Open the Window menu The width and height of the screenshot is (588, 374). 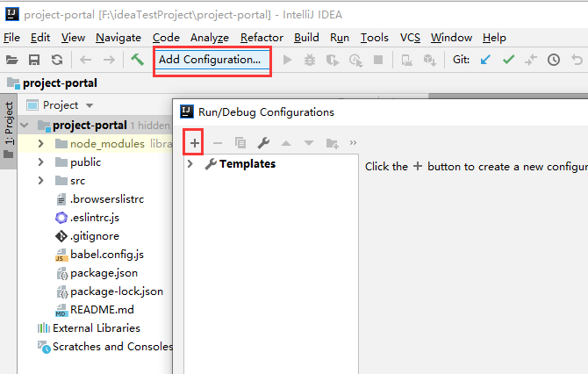[x=451, y=38]
